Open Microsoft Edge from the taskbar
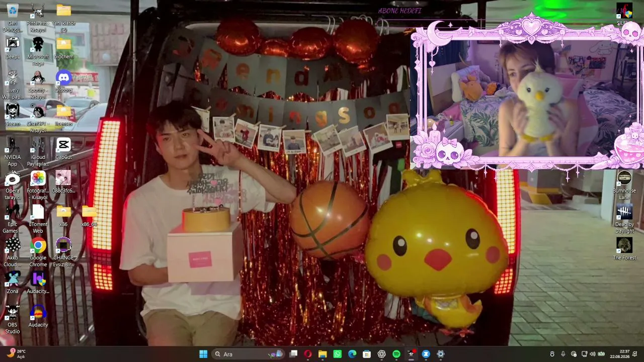Screen dimensions: 644x362 click(x=352, y=354)
